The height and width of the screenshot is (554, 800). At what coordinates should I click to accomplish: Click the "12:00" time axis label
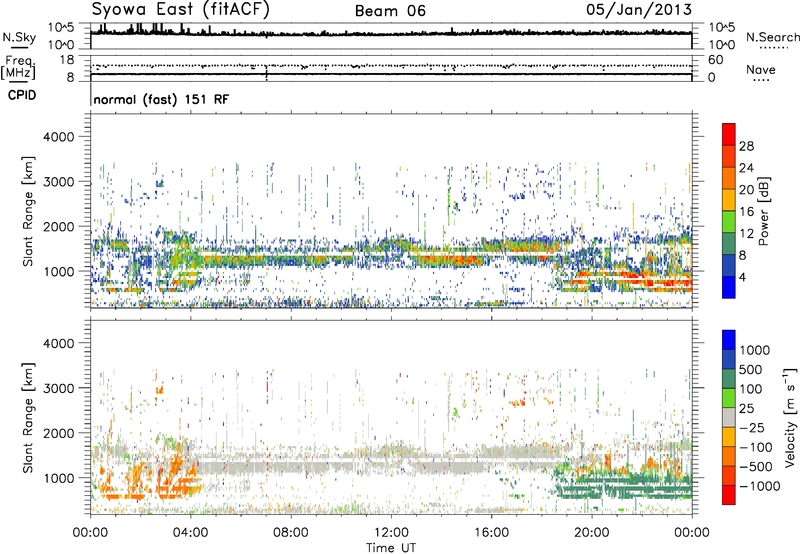(391, 533)
